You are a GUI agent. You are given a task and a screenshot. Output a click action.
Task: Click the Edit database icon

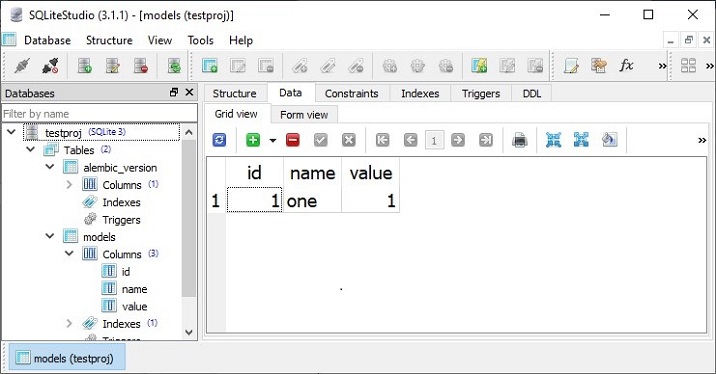coord(112,66)
